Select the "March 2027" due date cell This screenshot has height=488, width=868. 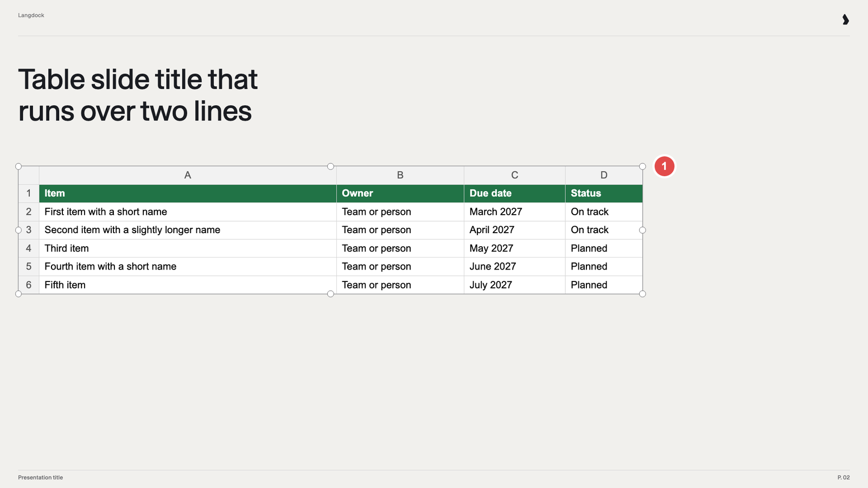(x=515, y=212)
